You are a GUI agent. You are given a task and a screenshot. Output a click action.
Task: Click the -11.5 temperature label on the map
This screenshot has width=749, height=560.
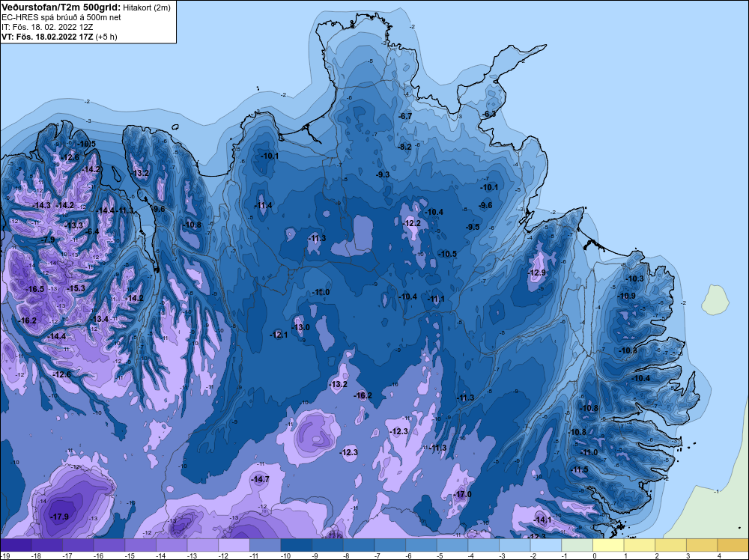click(578, 469)
